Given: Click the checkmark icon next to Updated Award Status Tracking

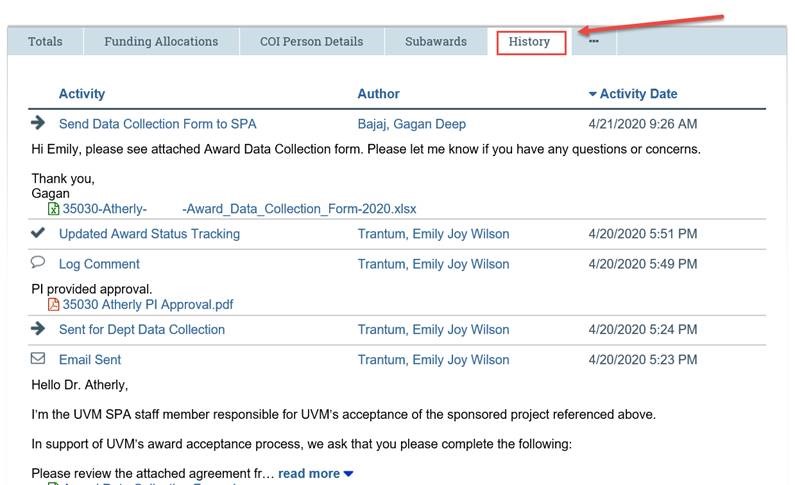Looking at the screenshot, I should (x=38, y=233).
